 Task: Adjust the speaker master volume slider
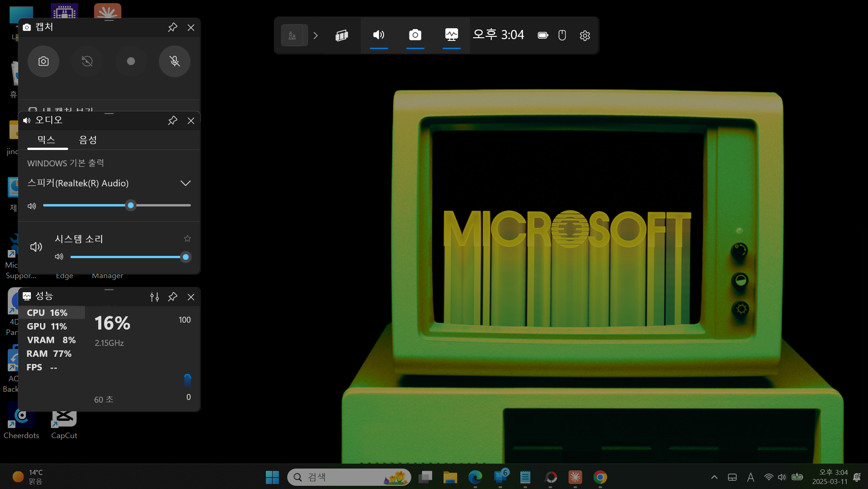(x=117, y=205)
